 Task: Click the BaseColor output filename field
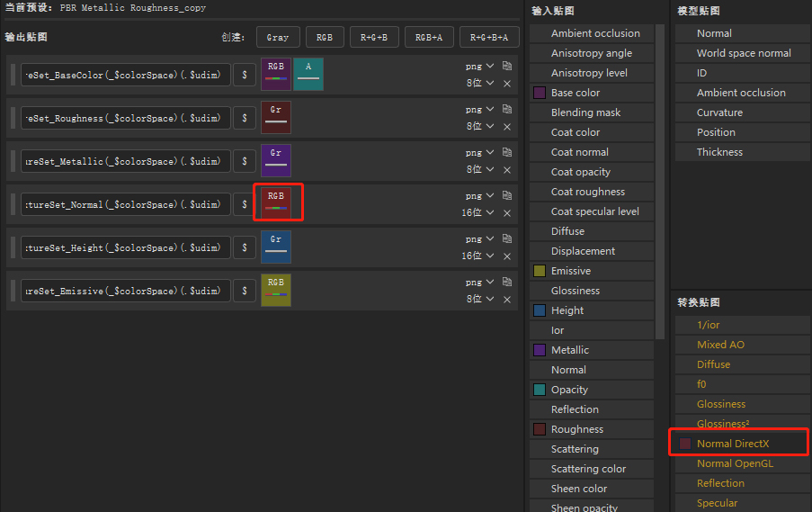click(125, 76)
